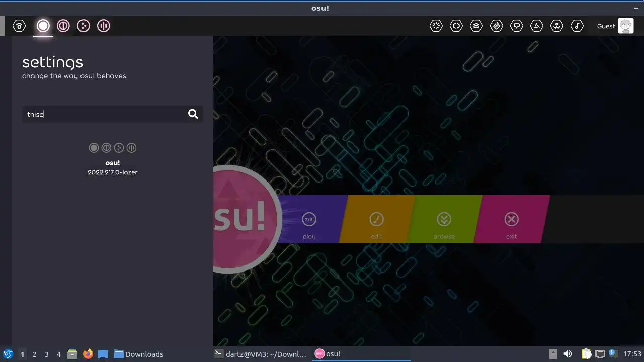Switch to the dartz@VM3 terminal window
This screenshot has width=644, height=362.
(260, 354)
